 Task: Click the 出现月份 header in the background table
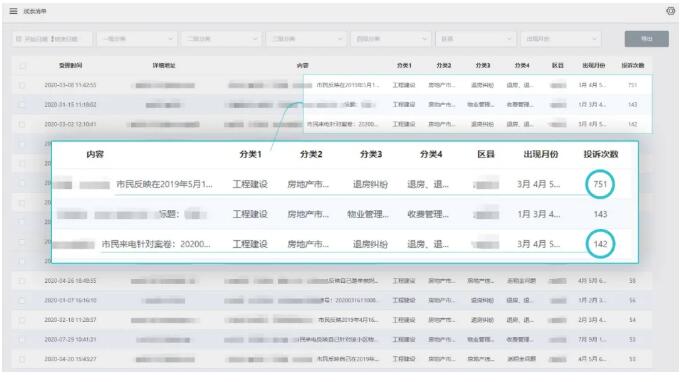594,65
